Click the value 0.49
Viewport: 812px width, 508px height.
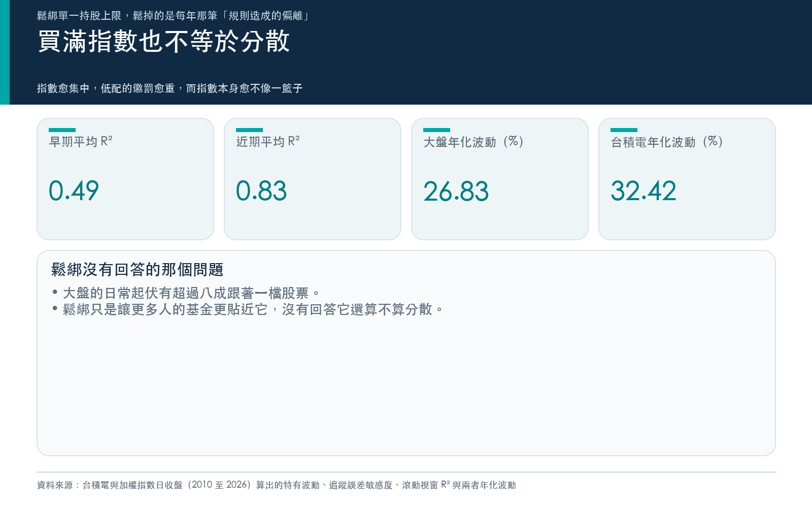pyautogui.click(x=74, y=191)
